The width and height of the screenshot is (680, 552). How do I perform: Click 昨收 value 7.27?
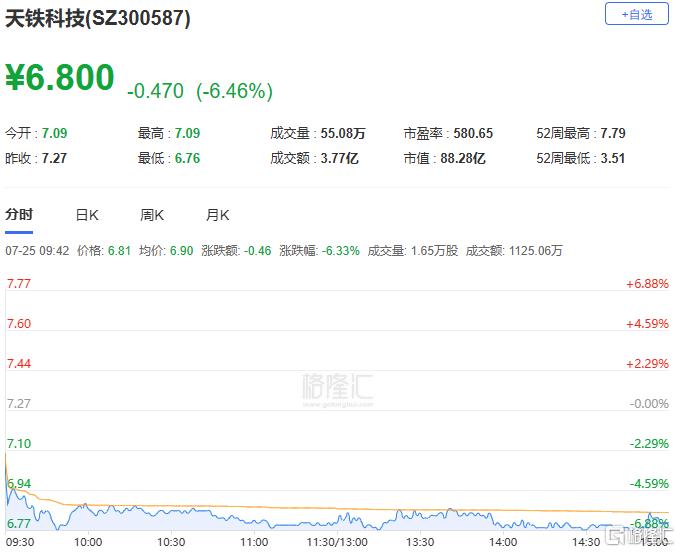pos(54,158)
